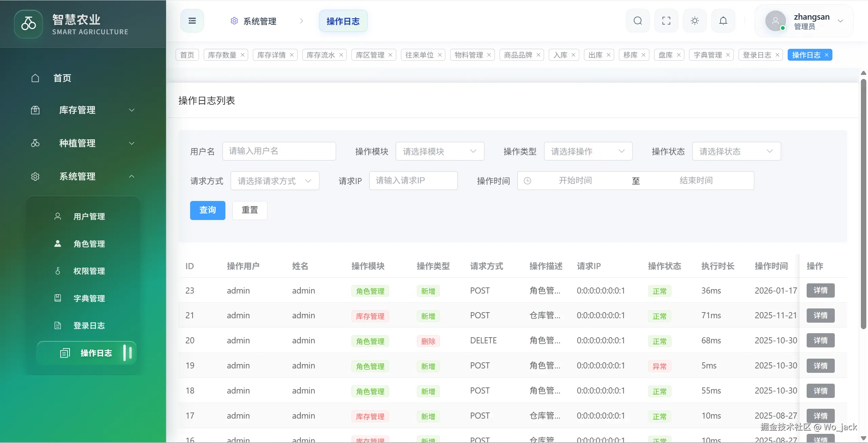This screenshot has height=443, width=868.
Task: Toggle light/dark theme sun icon
Action: pos(694,21)
